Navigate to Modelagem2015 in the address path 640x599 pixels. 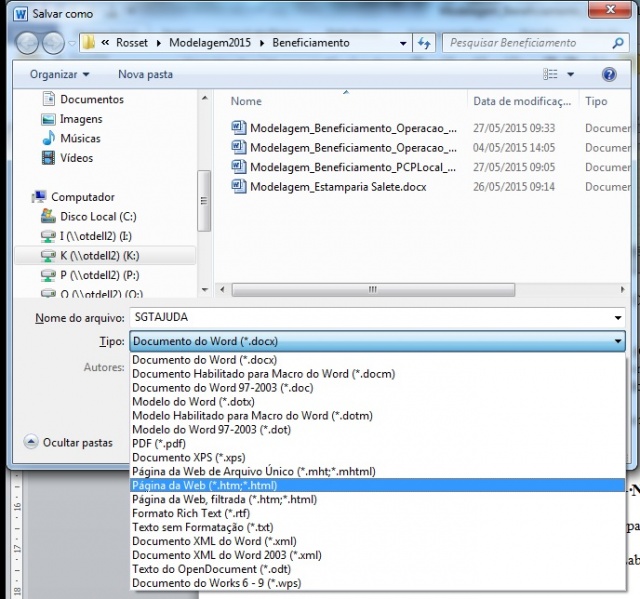coord(210,43)
